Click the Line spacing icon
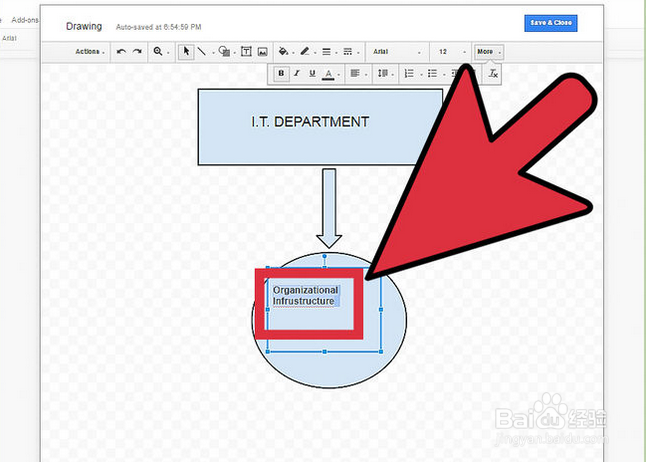The image size is (646, 462). coord(383,73)
